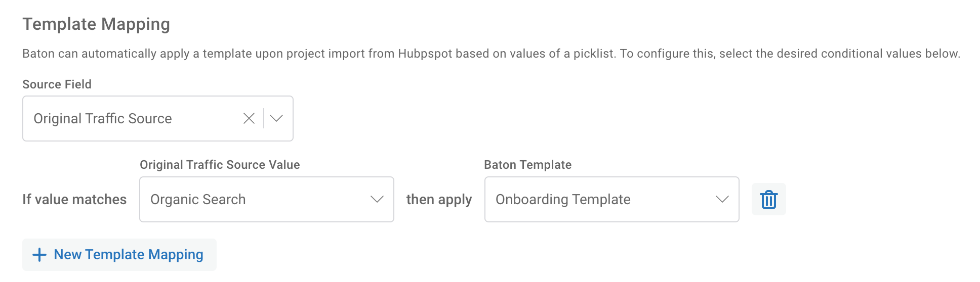
Task: Open the Onboarding Template selector
Action: coord(611,199)
